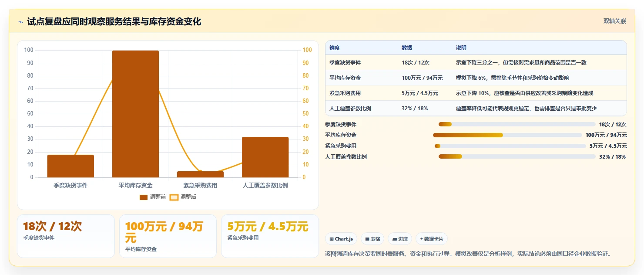Click the Chart.js tag chip
Image resolution: width=644 pixels, height=275 pixels.
coord(341,239)
